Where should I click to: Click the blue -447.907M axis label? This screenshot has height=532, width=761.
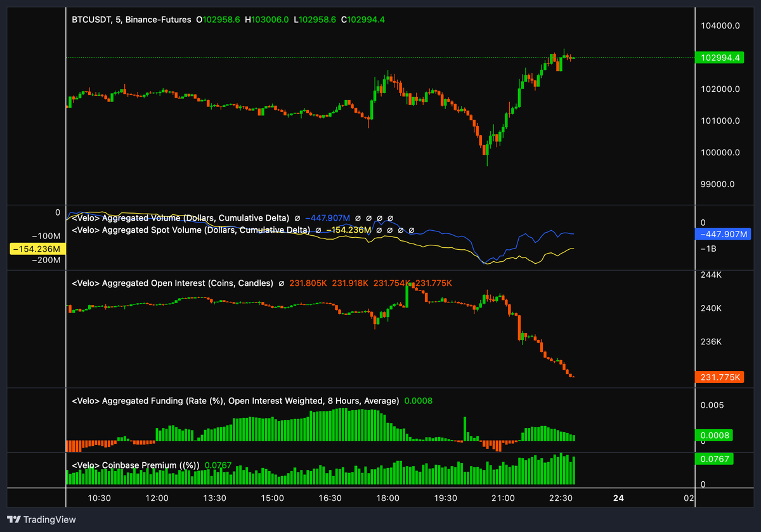pos(723,234)
